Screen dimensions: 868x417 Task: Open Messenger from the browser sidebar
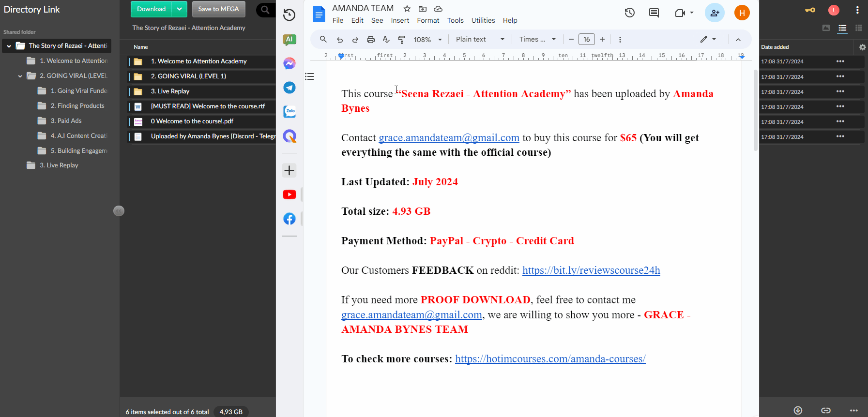[x=289, y=63]
